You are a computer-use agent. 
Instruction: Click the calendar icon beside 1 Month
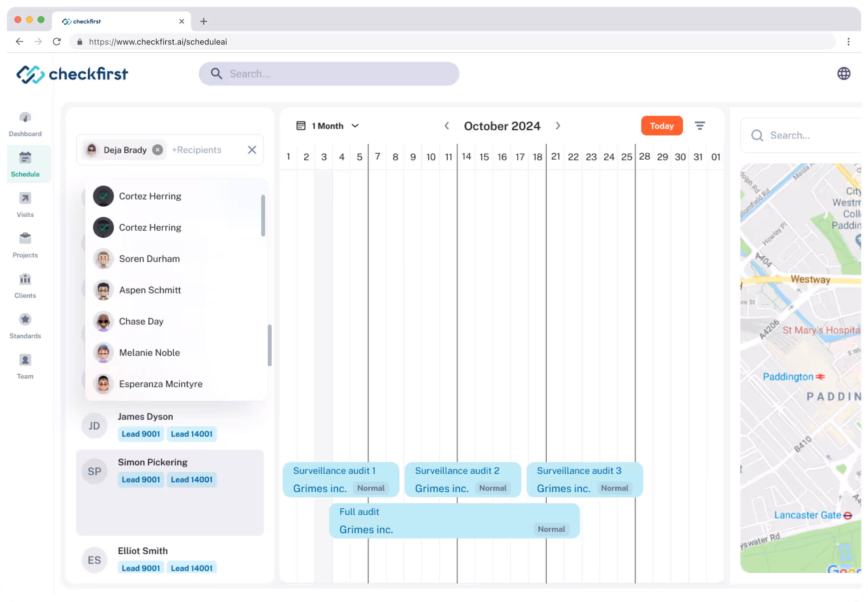(x=300, y=126)
